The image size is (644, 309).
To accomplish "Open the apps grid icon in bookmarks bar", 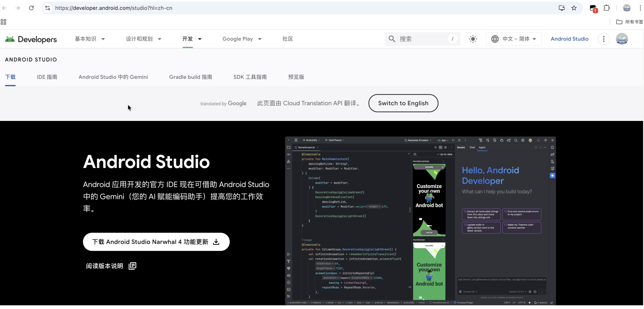I will click(x=4, y=22).
